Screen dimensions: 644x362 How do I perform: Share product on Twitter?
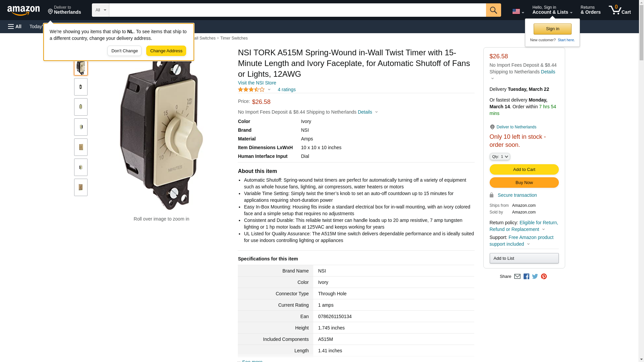tap(535, 277)
